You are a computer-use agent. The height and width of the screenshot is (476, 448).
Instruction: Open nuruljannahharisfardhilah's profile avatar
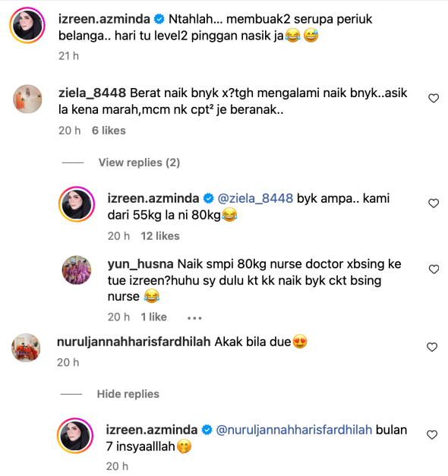coord(26,348)
